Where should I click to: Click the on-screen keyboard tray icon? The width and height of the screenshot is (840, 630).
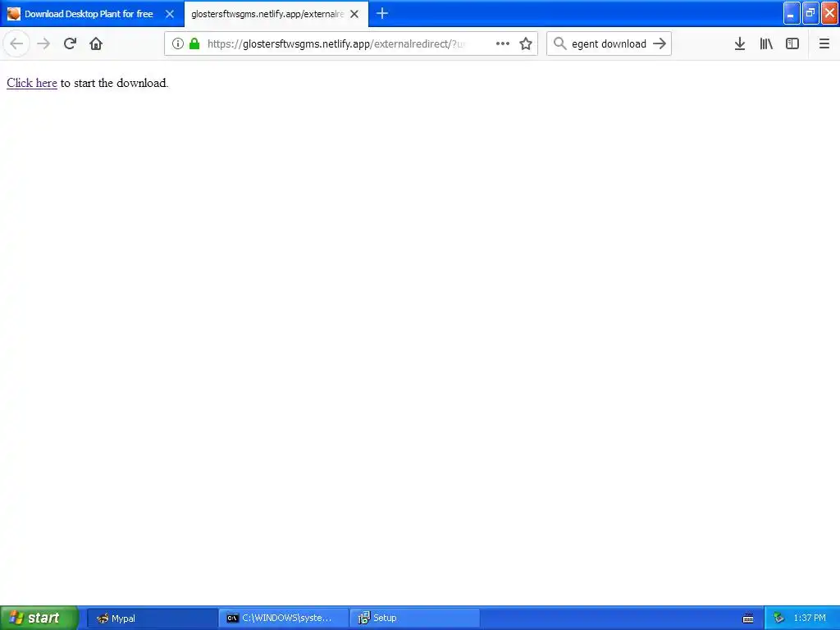click(x=748, y=619)
